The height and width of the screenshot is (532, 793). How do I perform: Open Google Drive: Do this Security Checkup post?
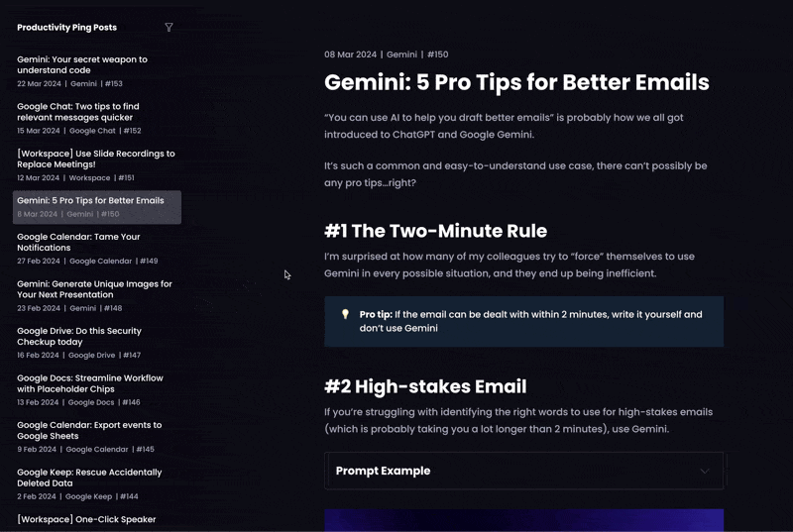coord(96,343)
